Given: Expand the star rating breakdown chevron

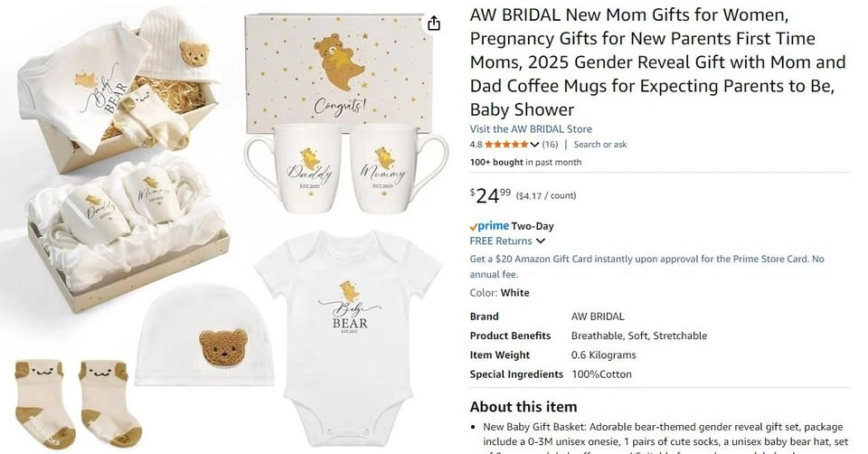Looking at the screenshot, I should click(x=535, y=145).
